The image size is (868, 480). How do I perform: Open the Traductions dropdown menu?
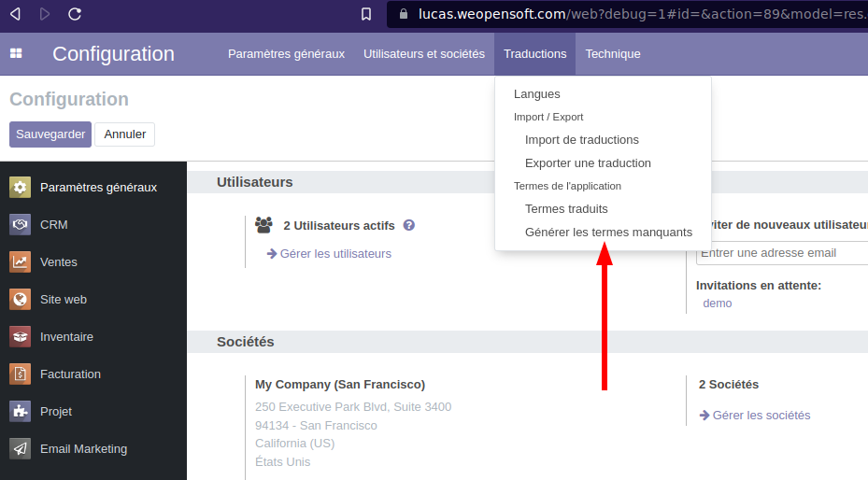(534, 54)
